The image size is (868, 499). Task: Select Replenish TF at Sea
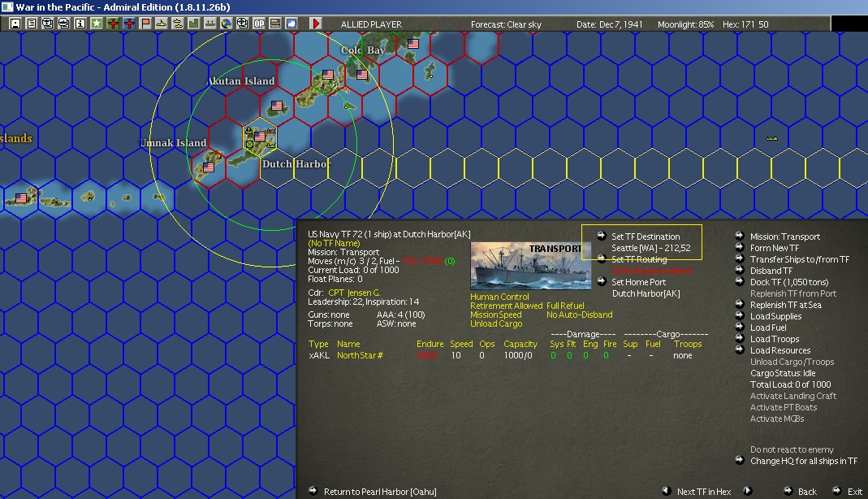pyautogui.click(x=785, y=305)
